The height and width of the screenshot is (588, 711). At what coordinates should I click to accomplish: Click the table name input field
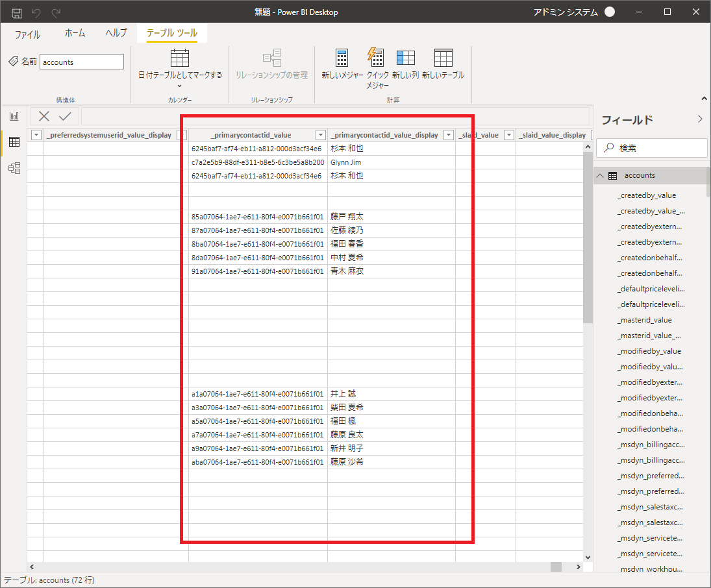[82, 62]
